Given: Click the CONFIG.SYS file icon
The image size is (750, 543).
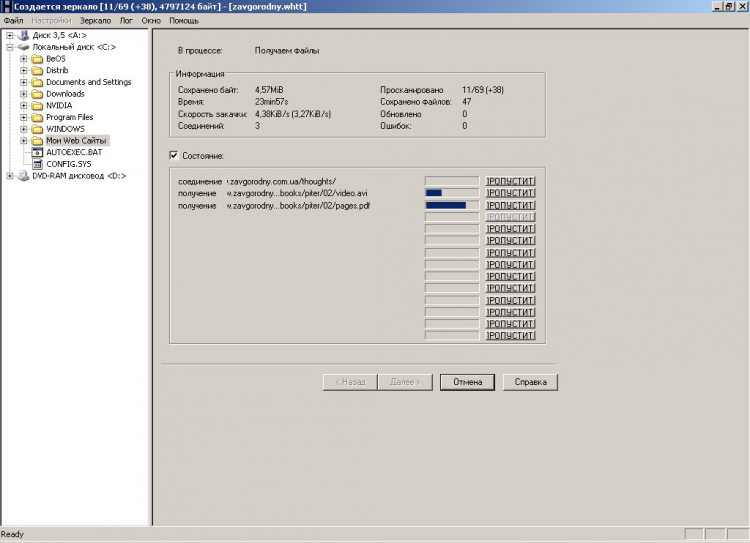Looking at the screenshot, I should (37, 164).
